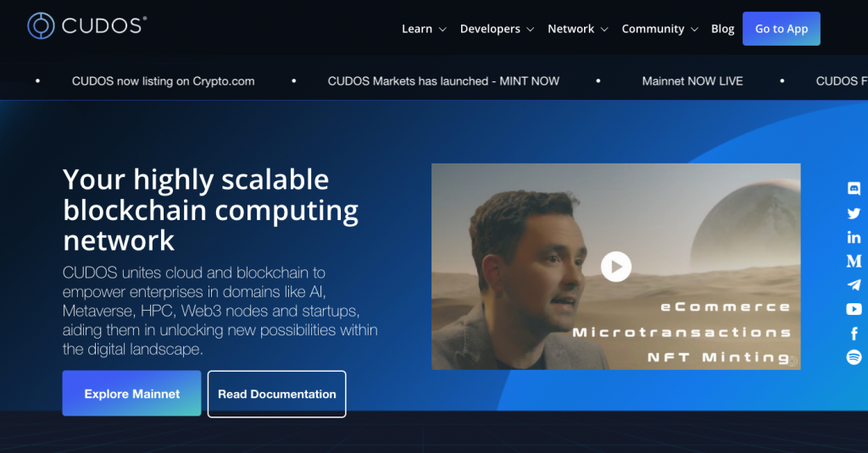Play the hero video
868x453 pixels.
coord(616,267)
